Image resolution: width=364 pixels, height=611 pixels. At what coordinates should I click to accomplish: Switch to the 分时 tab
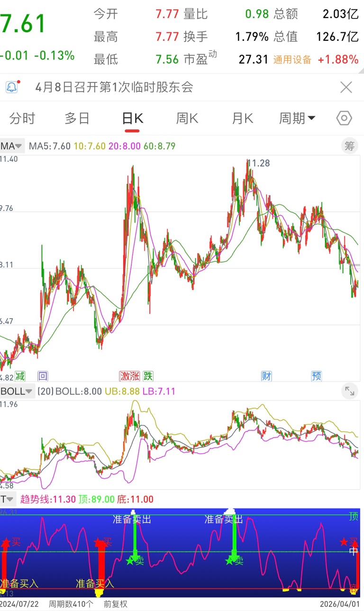[x=22, y=118]
